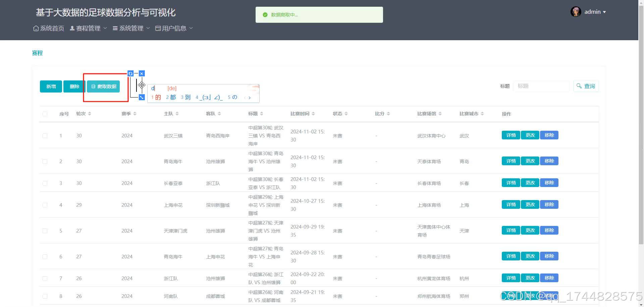This screenshot has height=307, width=644.
Task: Click the magnifier icon in 查询 button
Action: (x=579, y=86)
